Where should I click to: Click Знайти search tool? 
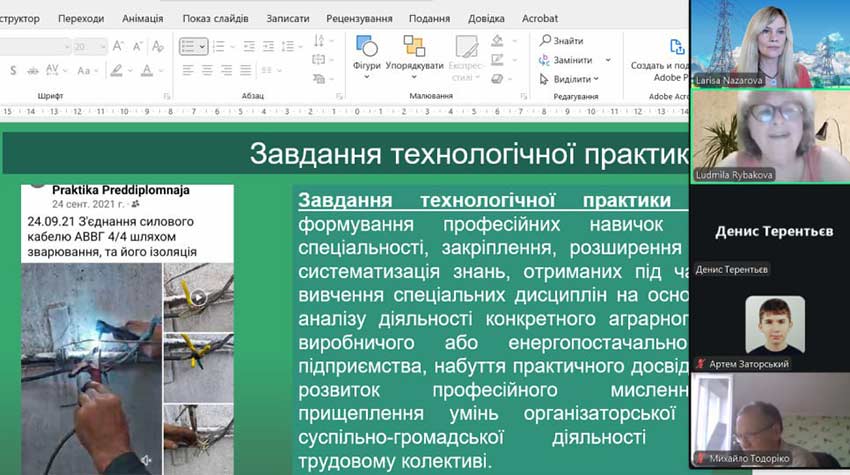pyautogui.click(x=562, y=41)
